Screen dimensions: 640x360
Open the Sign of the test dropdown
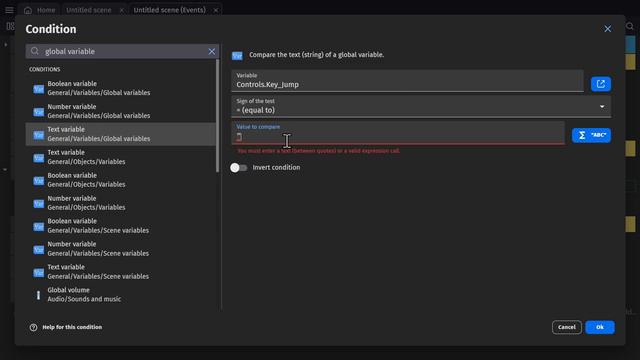click(x=421, y=107)
